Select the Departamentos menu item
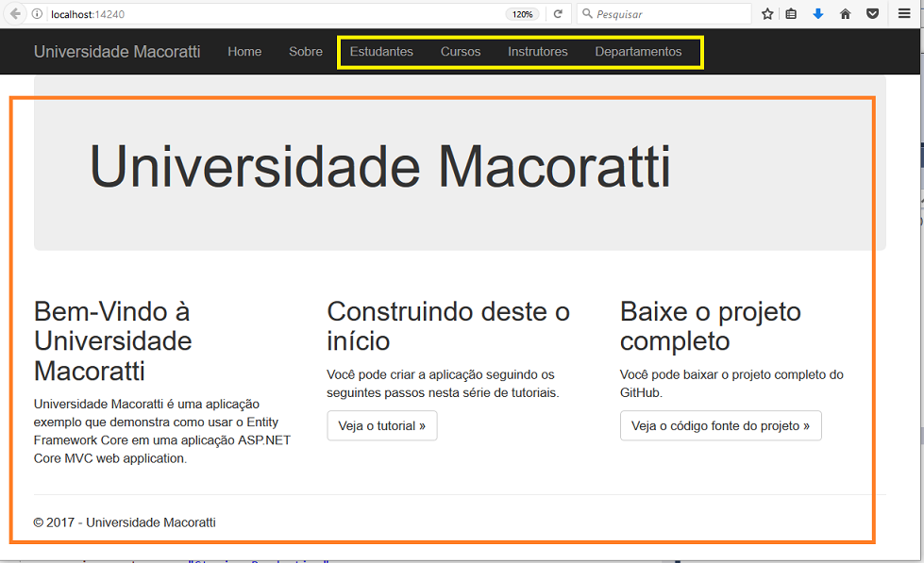The width and height of the screenshot is (924, 563). click(638, 52)
